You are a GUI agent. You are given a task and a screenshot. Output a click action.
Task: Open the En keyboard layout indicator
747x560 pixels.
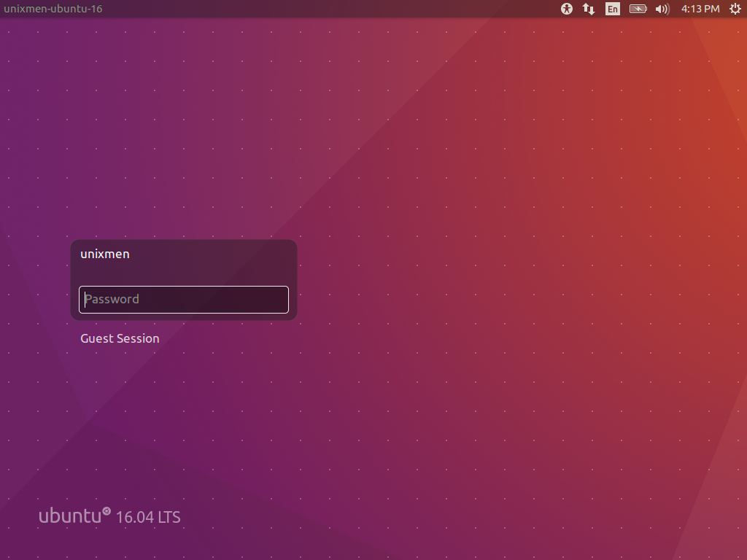click(x=613, y=9)
